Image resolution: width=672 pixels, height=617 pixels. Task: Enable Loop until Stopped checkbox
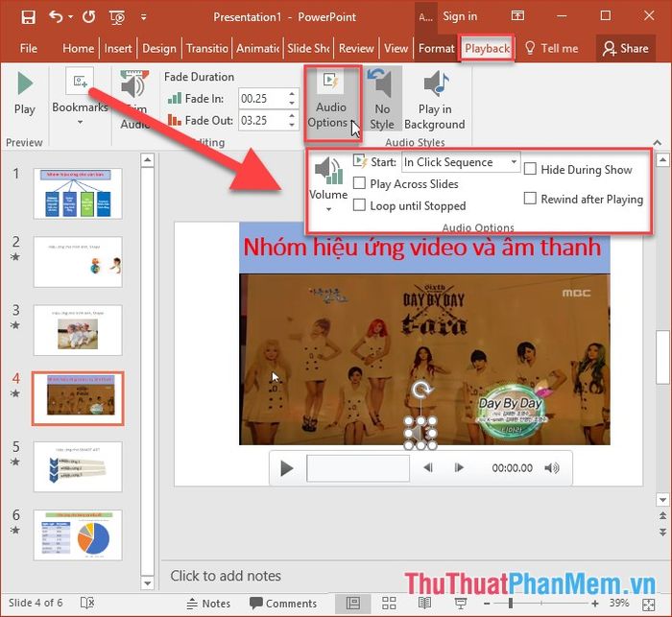coord(359,204)
